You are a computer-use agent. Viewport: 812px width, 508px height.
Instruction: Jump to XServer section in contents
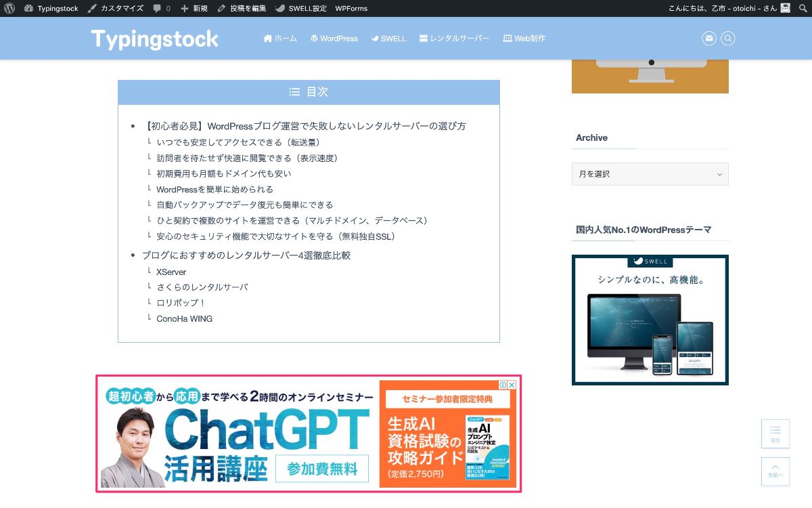(171, 272)
